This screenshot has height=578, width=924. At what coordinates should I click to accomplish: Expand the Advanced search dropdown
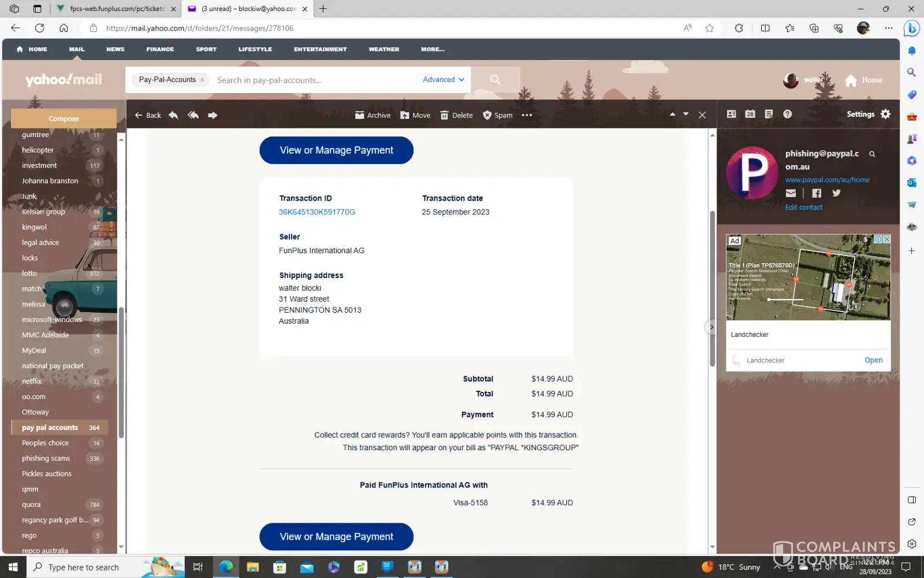point(444,80)
